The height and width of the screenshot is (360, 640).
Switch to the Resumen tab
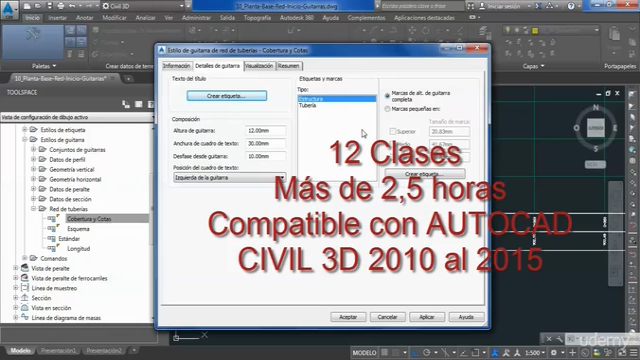(x=289, y=66)
